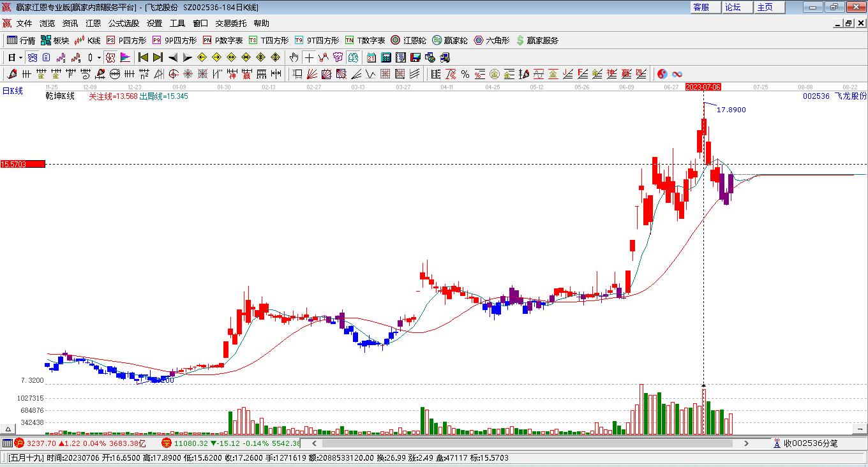The height and width of the screenshot is (467, 868).
Task: Jump to first bar with skip-to-start icon
Action: (x=143, y=57)
